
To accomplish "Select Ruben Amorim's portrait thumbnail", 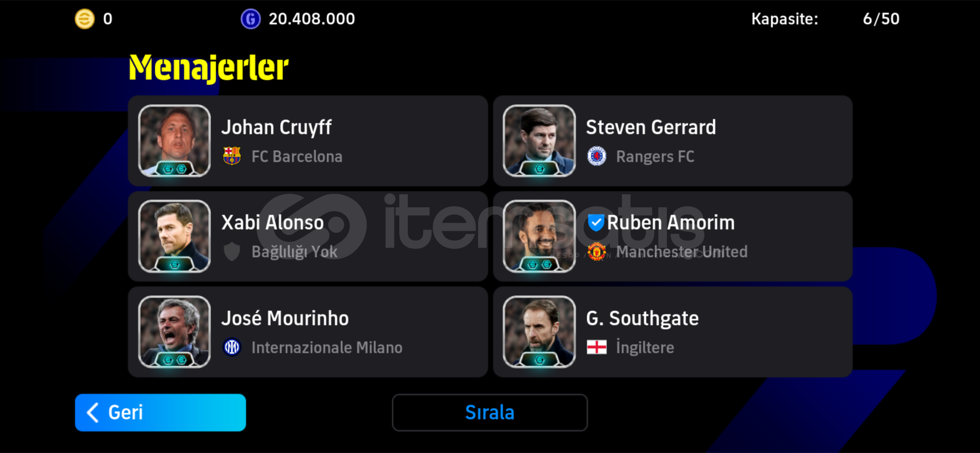I will pyautogui.click(x=539, y=236).
